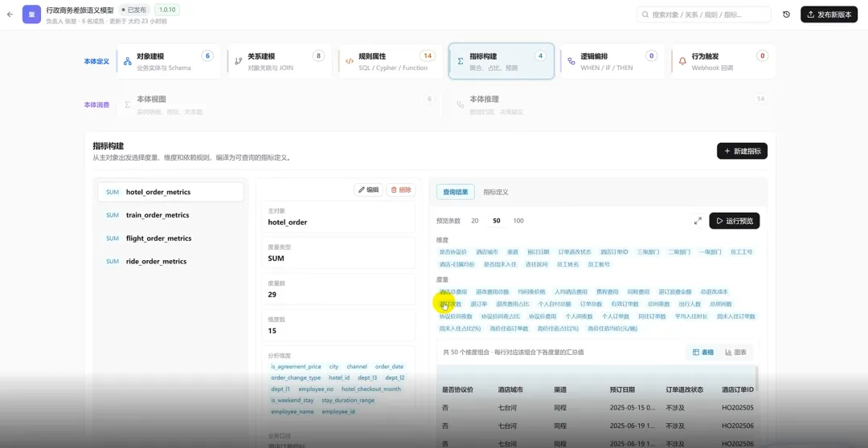
Task: Select ride_order_metrics in the list
Action: pyautogui.click(x=170, y=261)
